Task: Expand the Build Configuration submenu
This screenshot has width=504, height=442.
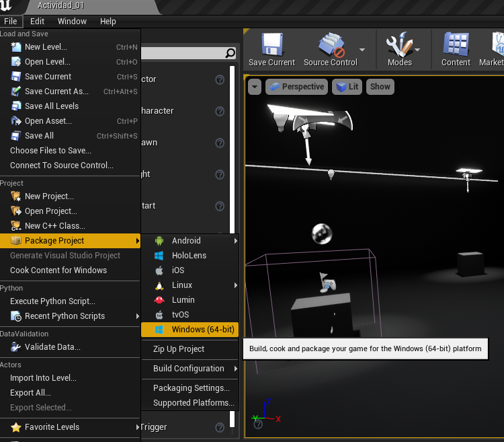Action: tap(190, 369)
